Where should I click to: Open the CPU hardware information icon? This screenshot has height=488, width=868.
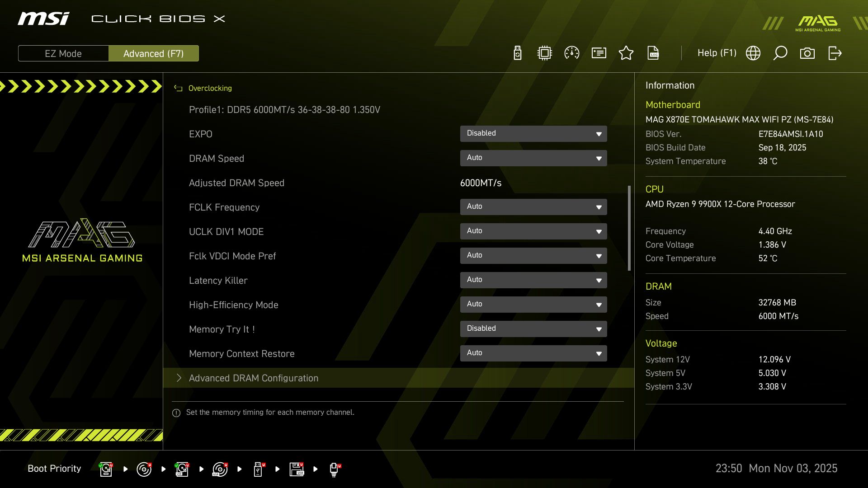[544, 53]
